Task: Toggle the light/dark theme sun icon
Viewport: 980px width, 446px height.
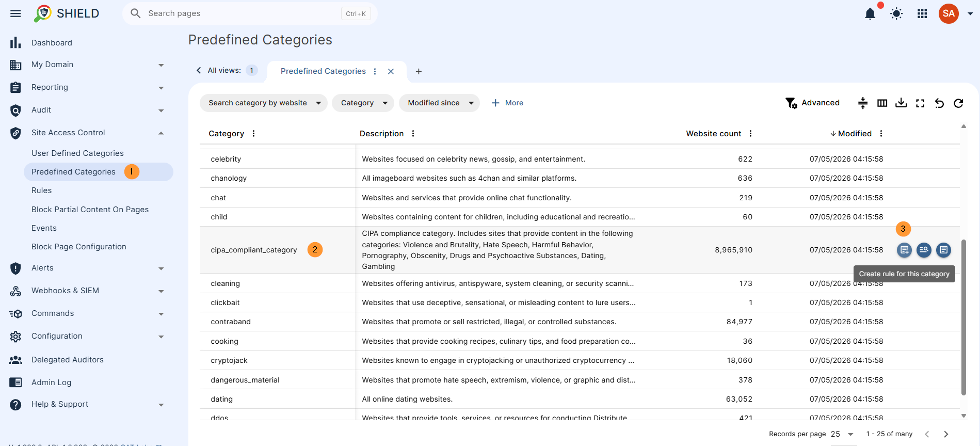Action: tap(896, 13)
